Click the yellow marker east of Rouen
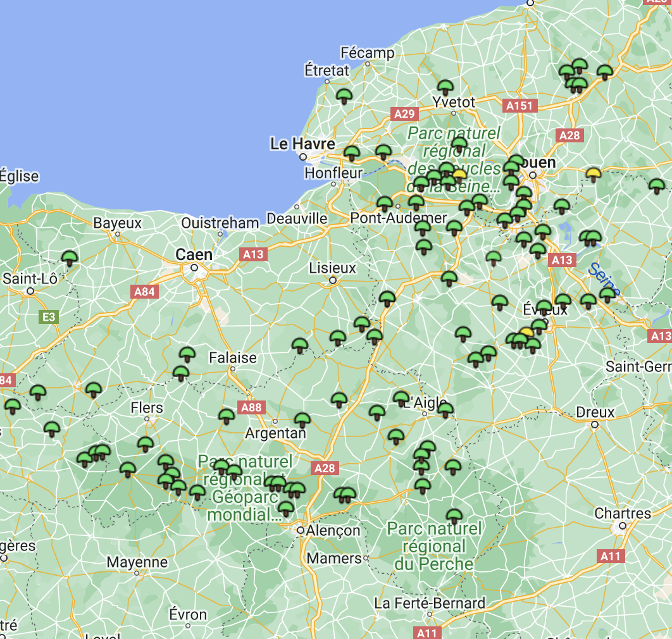The height and width of the screenshot is (639, 672). point(594,172)
